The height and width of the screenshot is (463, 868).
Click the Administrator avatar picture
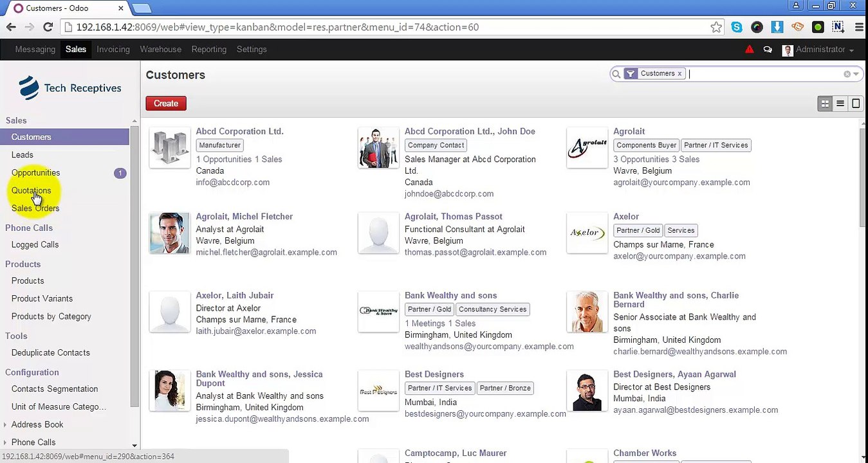point(788,50)
